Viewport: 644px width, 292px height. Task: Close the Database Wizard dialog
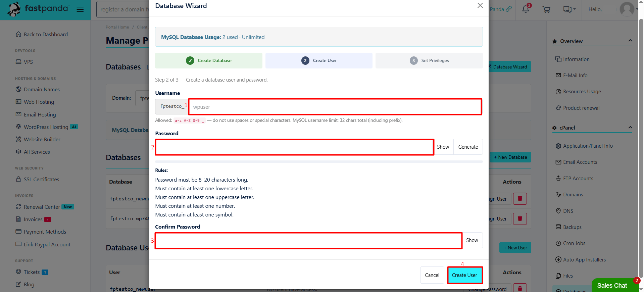480,5
